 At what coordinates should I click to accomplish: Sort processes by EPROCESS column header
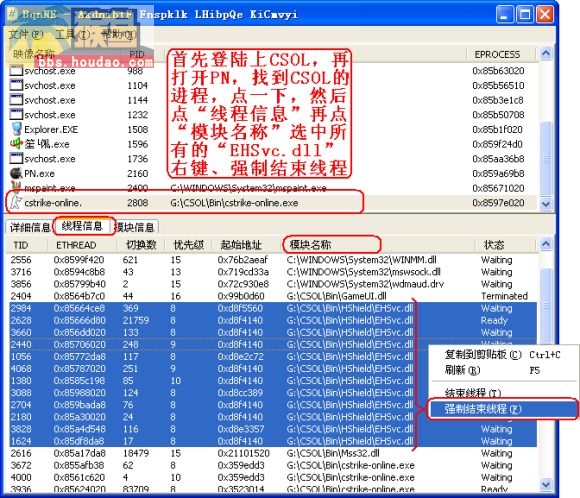click(x=501, y=54)
